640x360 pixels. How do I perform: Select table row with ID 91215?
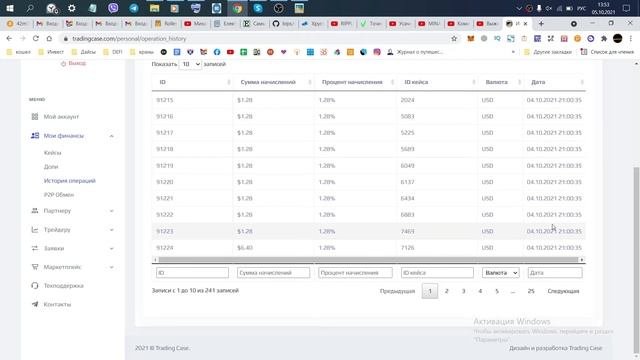[x=369, y=100]
